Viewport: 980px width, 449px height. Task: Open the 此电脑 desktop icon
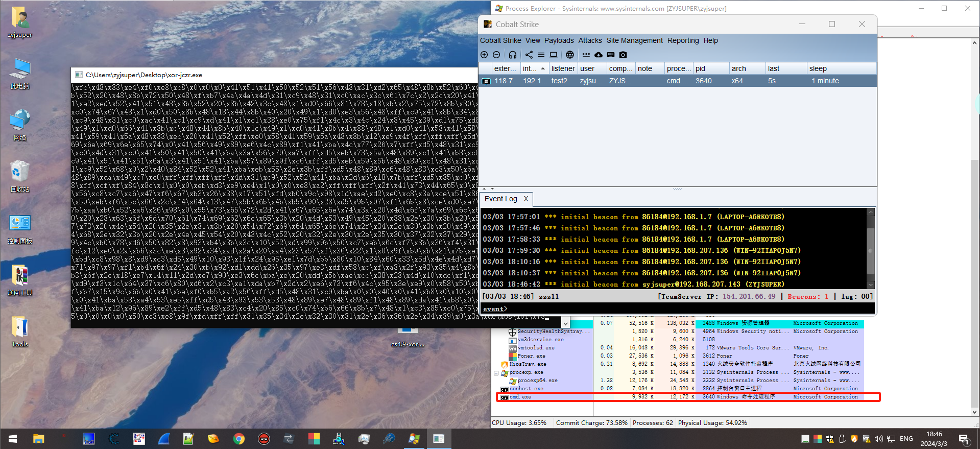(20, 74)
